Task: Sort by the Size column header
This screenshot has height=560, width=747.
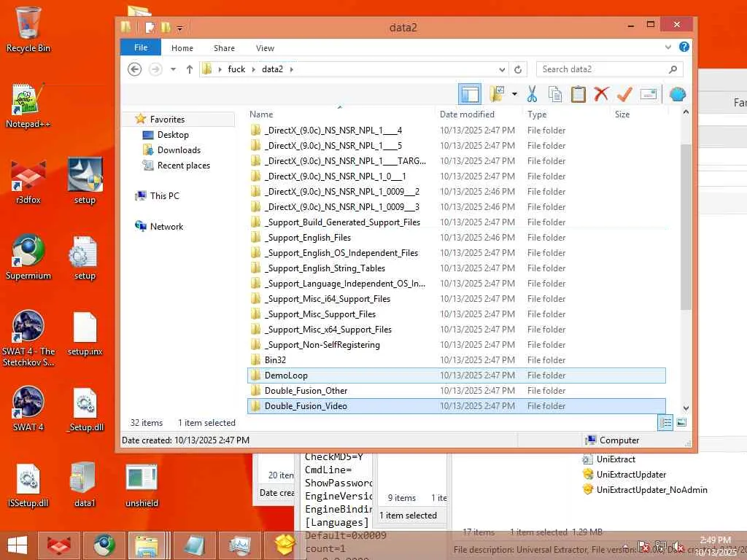Action: pos(638,114)
